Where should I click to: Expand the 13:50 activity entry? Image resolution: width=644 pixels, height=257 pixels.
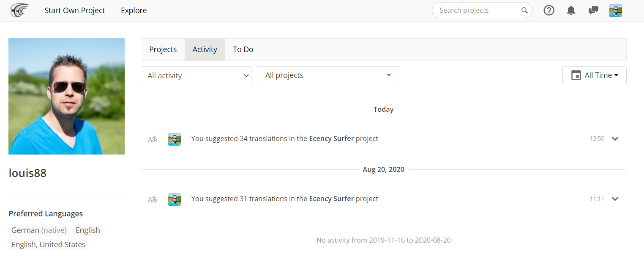[x=615, y=138]
